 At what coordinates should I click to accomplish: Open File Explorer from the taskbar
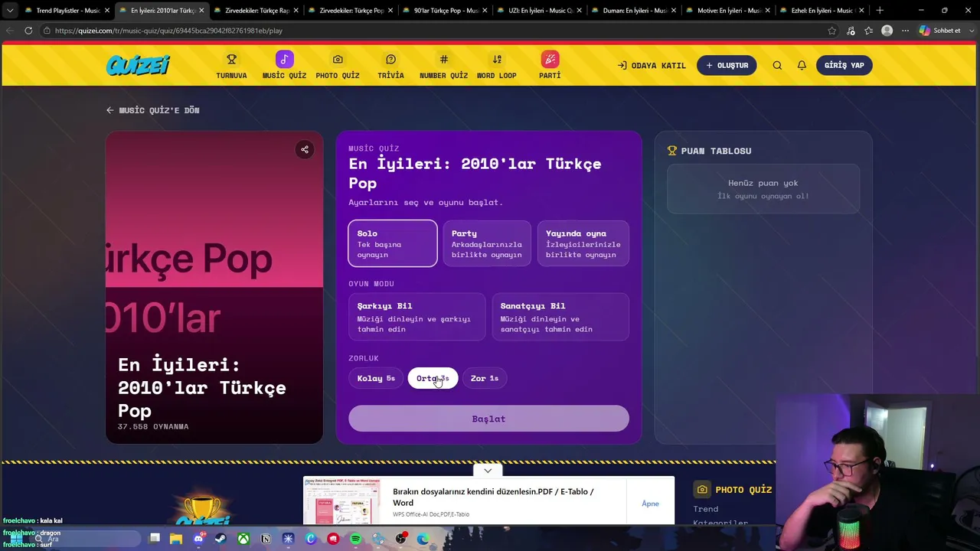pos(176,539)
